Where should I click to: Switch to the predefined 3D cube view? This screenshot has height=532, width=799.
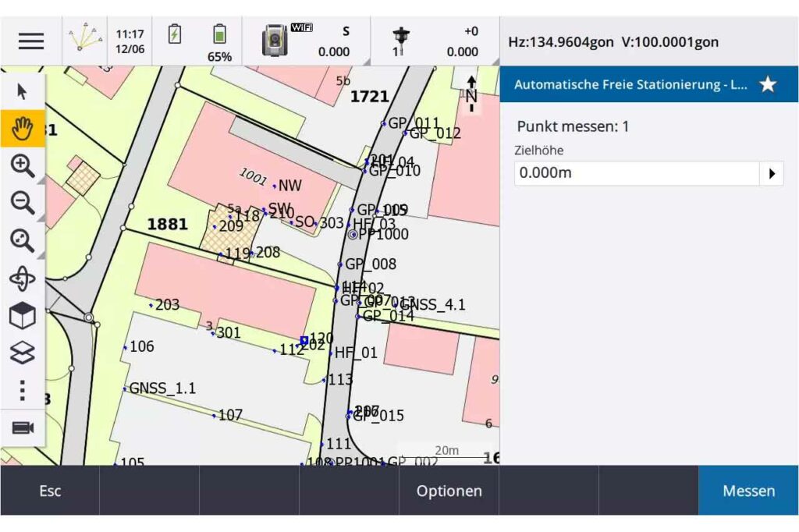(x=23, y=315)
